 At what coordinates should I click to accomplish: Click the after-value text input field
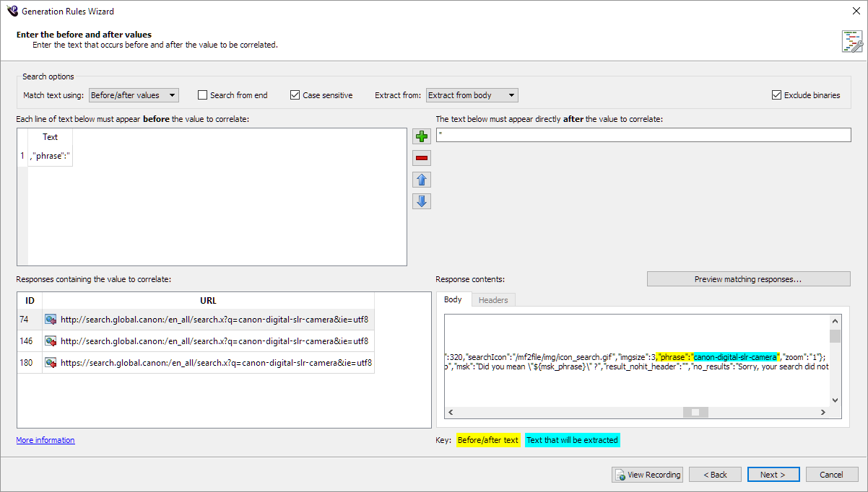(x=643, y=136)
